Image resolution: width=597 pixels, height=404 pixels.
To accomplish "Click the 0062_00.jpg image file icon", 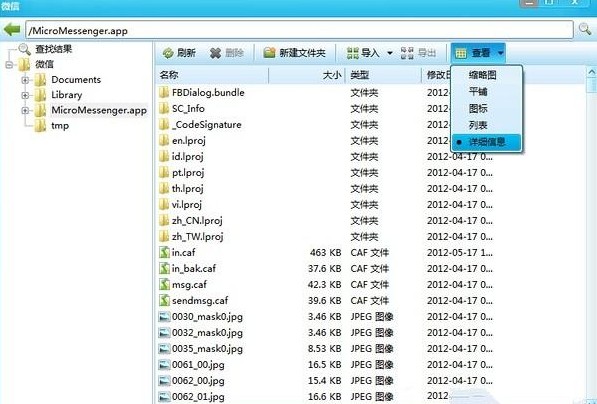I will point(164,381).
